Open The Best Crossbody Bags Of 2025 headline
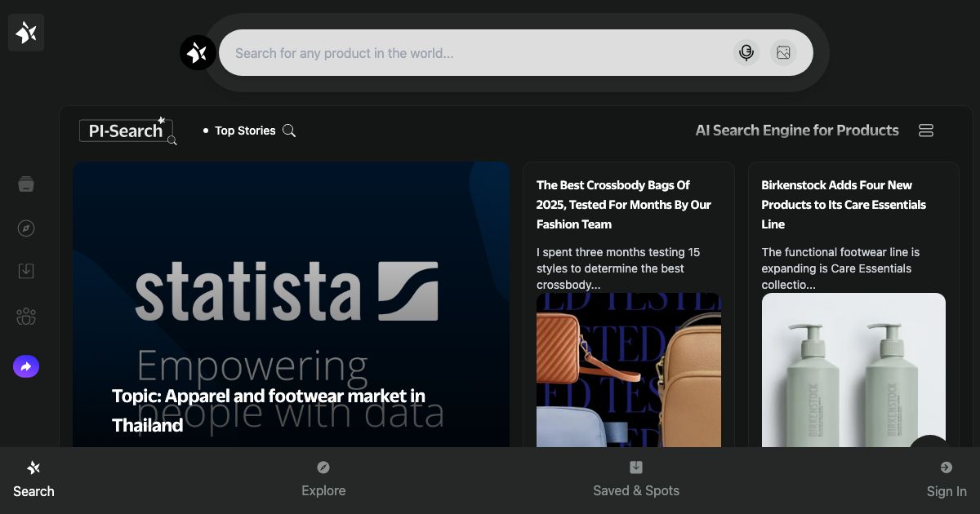 point(624,205)
